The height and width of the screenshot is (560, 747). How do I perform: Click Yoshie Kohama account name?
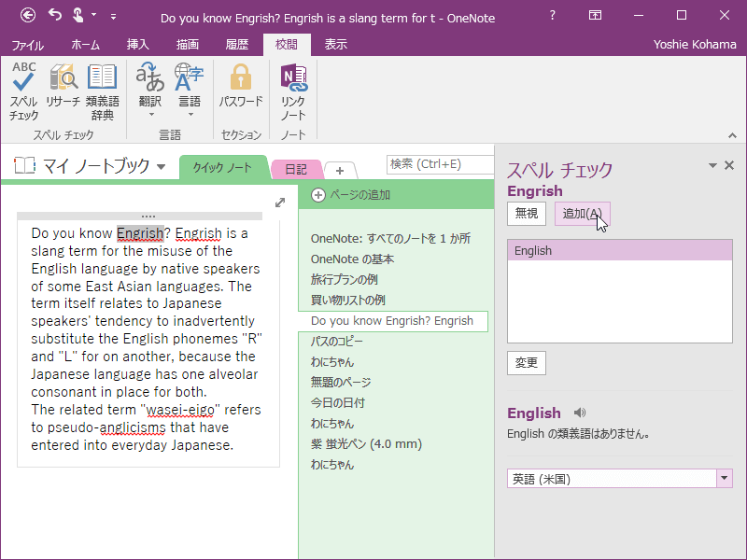695,44
